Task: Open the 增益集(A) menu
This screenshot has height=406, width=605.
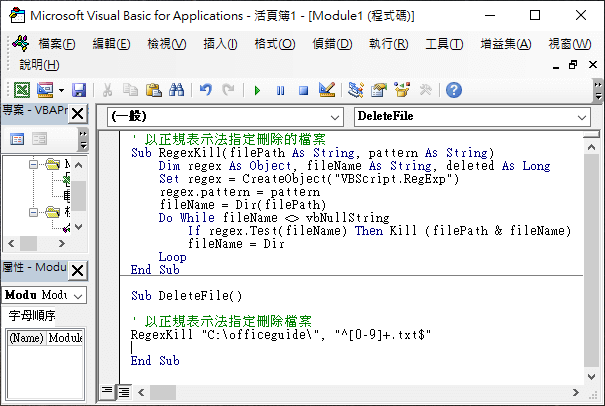Action: coord(505,44)
